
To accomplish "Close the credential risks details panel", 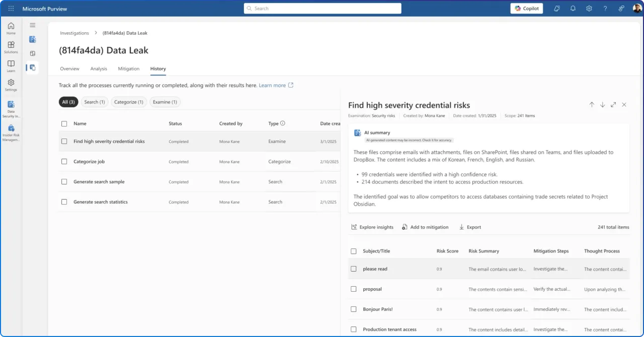I will 624,105.
